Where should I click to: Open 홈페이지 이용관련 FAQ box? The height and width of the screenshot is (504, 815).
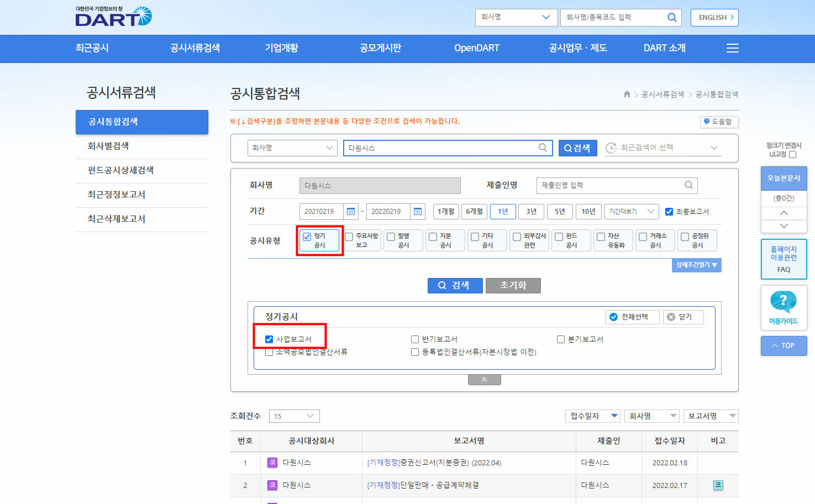click(x=784, y=259)
